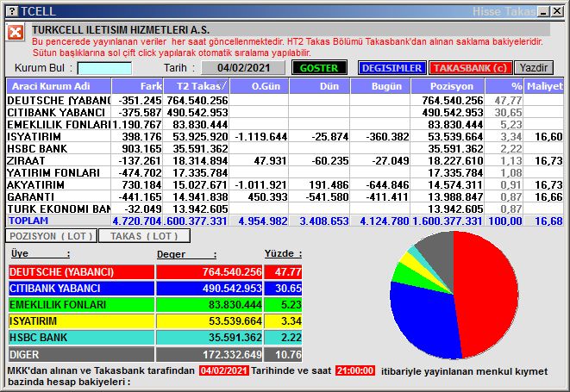This screenshot has width=570, height=392.
Task: Select the ZIRAAT table row
Action: (x=285, y=160)
